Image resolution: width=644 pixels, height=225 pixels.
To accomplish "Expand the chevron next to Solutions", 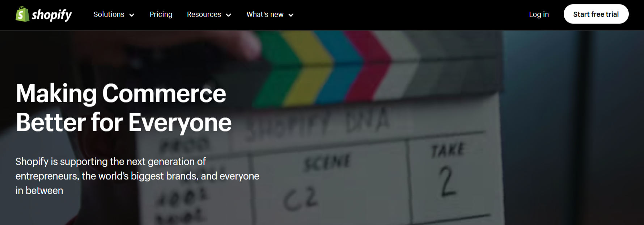I will [132, 15].
